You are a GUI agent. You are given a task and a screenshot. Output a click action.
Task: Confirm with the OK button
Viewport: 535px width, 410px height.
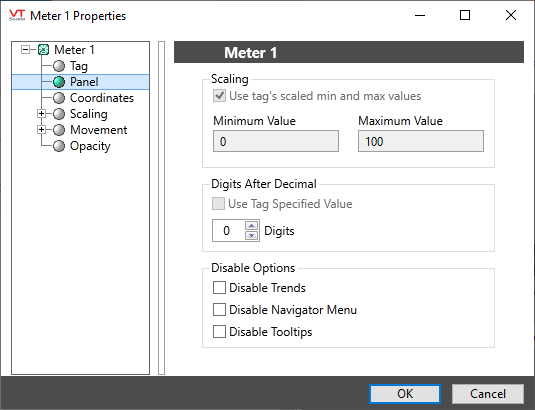(405, 394)
